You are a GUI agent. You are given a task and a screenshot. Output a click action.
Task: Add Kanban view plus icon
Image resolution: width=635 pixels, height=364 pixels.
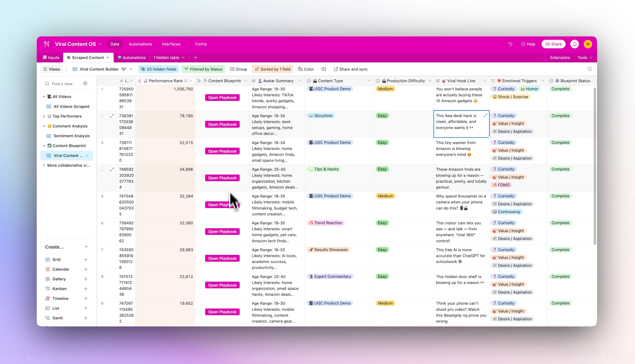(x=86, y=289)
